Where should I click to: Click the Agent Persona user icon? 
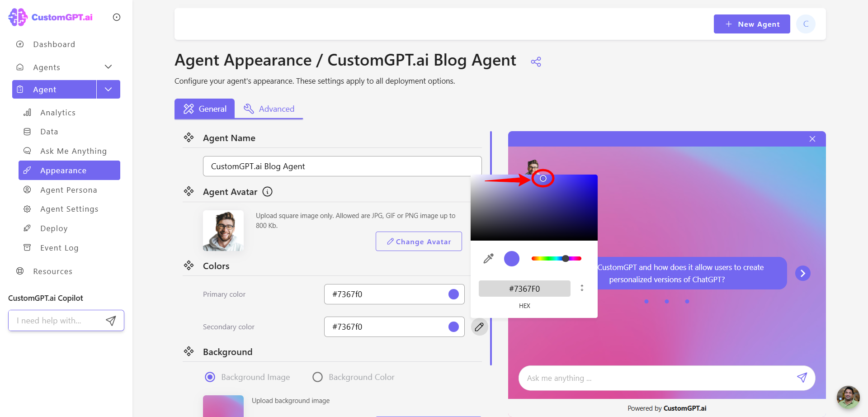[x=27, y=190]
